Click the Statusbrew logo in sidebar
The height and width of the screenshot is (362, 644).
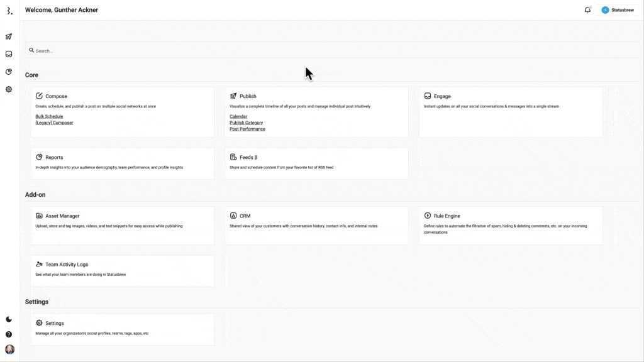(x=9, y=11)
